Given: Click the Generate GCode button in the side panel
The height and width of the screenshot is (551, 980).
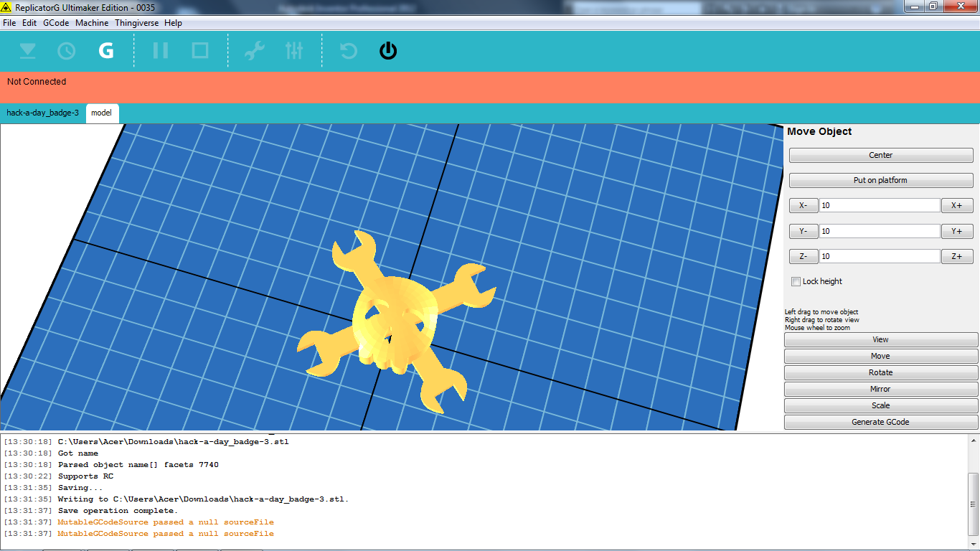Looking at the screenshot, I should (x=880, y=422).
